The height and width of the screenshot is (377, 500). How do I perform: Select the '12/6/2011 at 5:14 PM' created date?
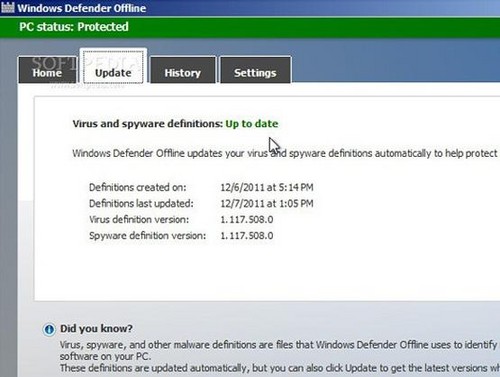pyautogui.click(x=267, y=187)
